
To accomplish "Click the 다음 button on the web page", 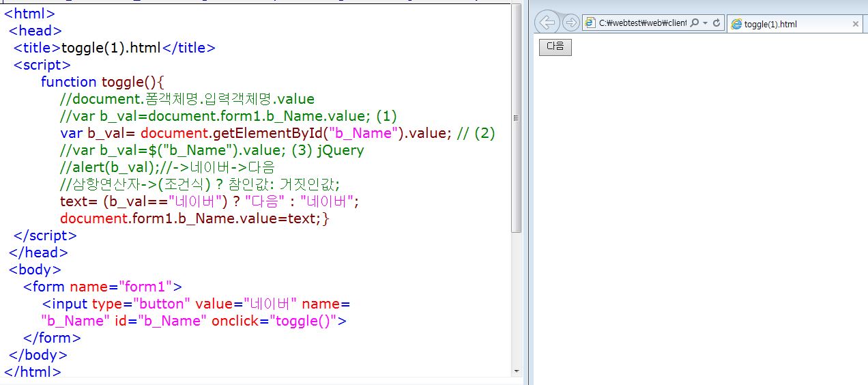I will point(555,46).
